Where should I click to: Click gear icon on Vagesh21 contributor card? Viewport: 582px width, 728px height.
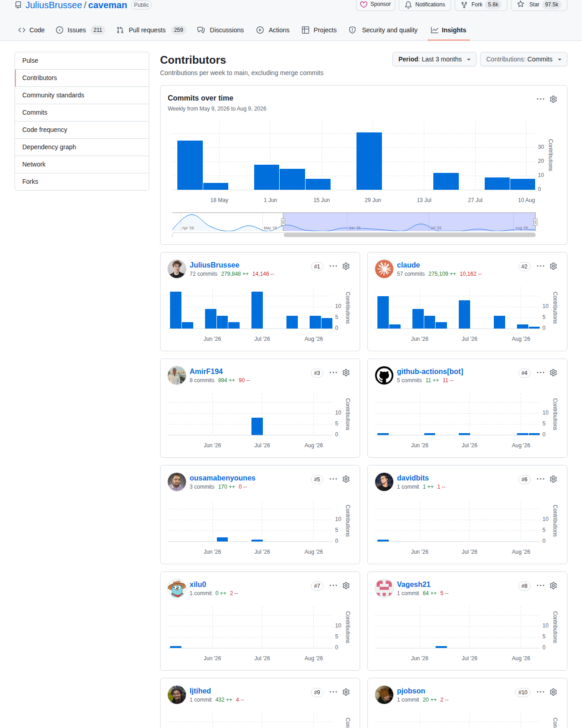point(553,586)
